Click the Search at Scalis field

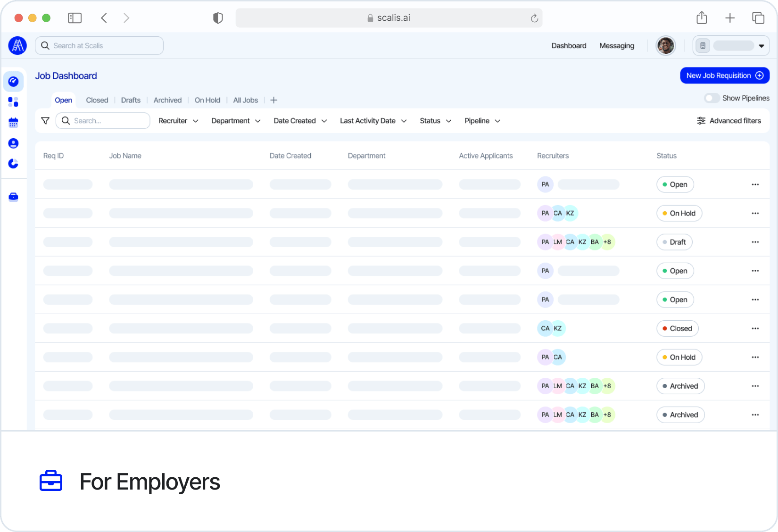(99, 45)
